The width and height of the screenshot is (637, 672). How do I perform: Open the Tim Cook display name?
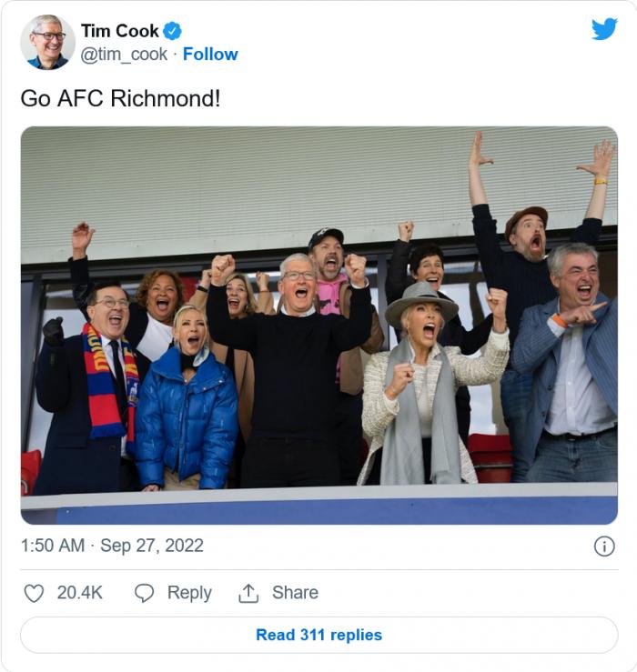pyautogui.click(x=120, y=30)
